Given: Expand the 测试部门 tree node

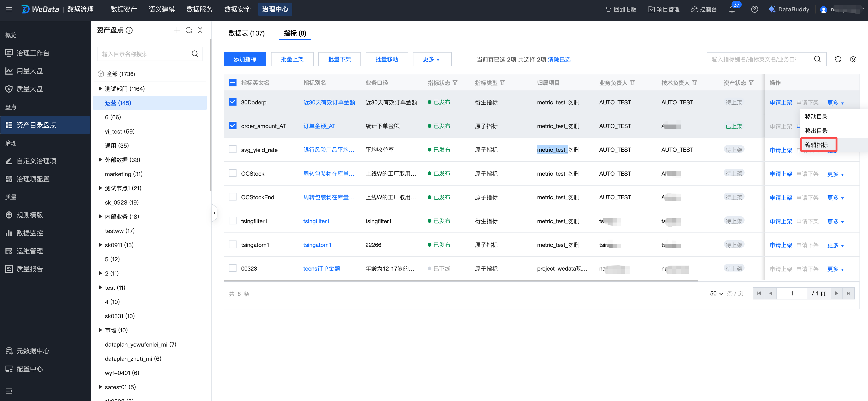Looking at the screenshot, I should click(x=101, y=89).
